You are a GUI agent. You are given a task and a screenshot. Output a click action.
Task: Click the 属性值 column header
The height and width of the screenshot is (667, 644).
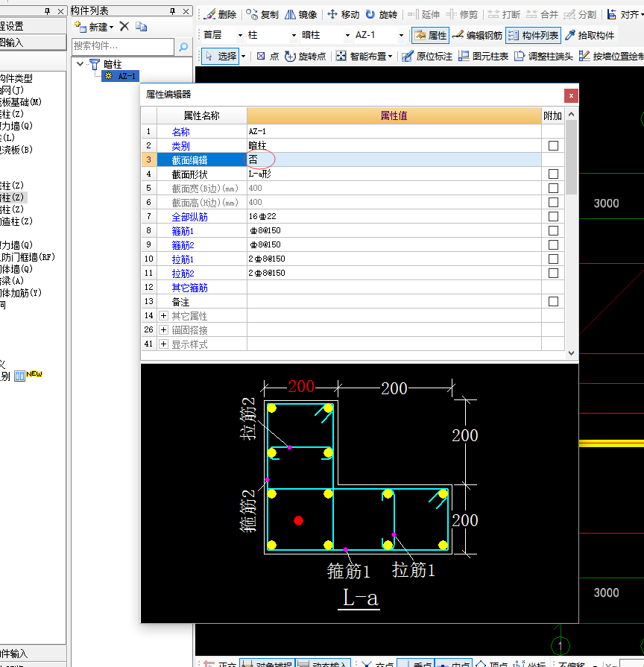tap(394, 116)
